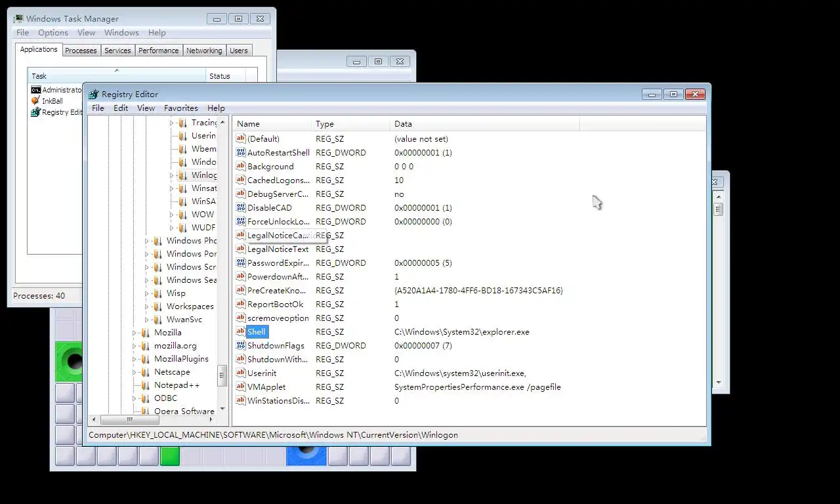Select the Windows Search registry key

pyautogui.click(x=191, y=280)
